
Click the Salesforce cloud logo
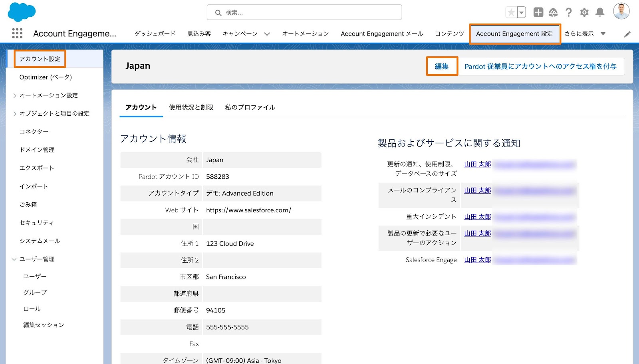point(22,12)
